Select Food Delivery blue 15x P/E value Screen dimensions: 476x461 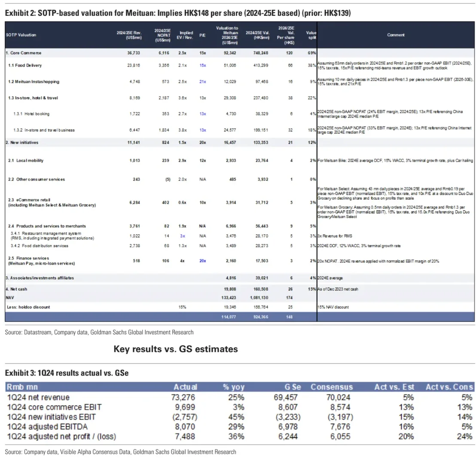202,65
